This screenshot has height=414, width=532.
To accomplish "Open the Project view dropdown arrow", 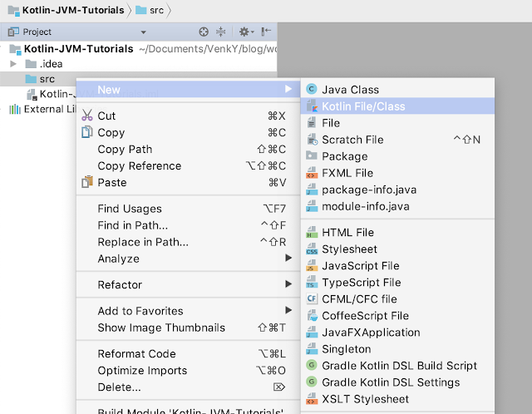I will [144, 32].
